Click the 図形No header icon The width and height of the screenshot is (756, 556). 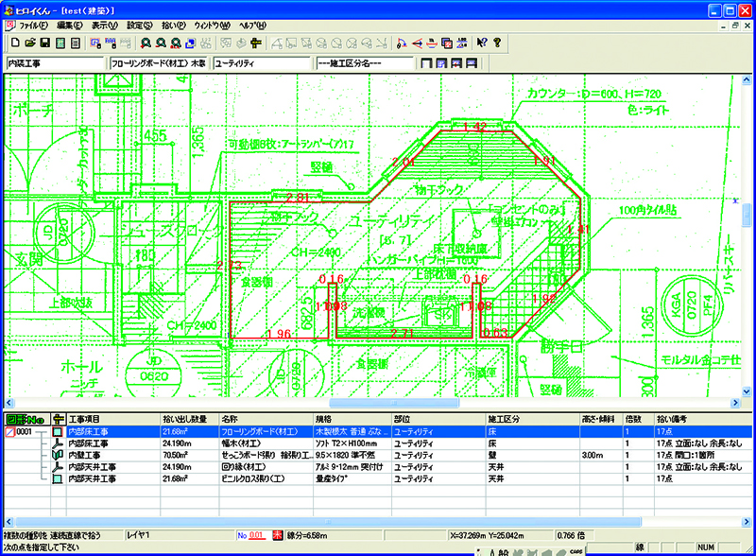coord(26,418)
